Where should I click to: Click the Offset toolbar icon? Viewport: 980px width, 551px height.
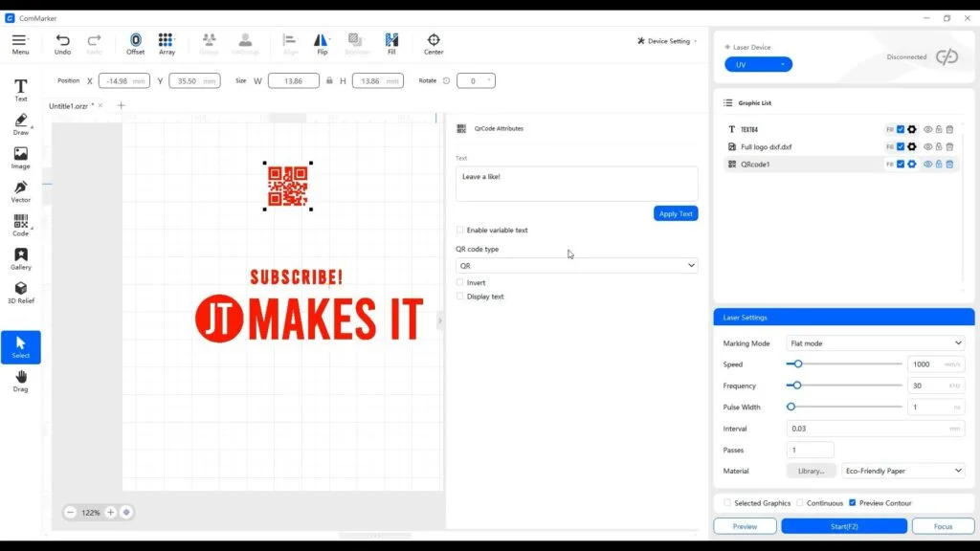click(x=136, y=43)
